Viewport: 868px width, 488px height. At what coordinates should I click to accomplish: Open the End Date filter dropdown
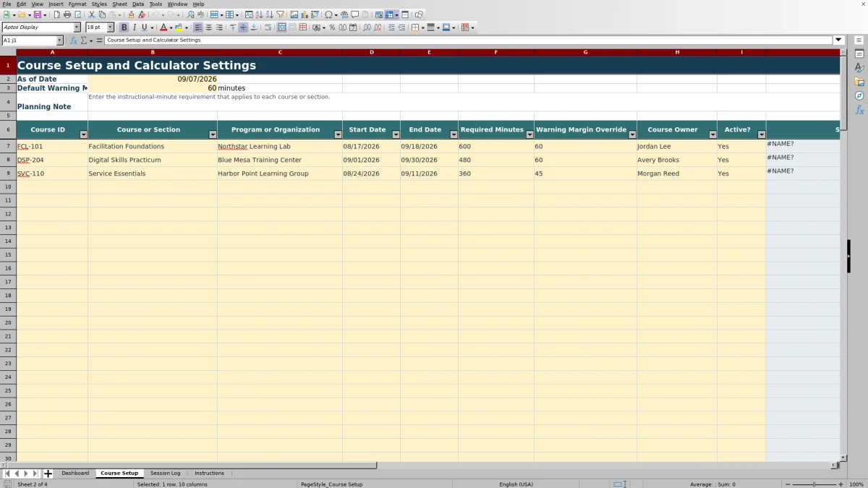point(454,134)
